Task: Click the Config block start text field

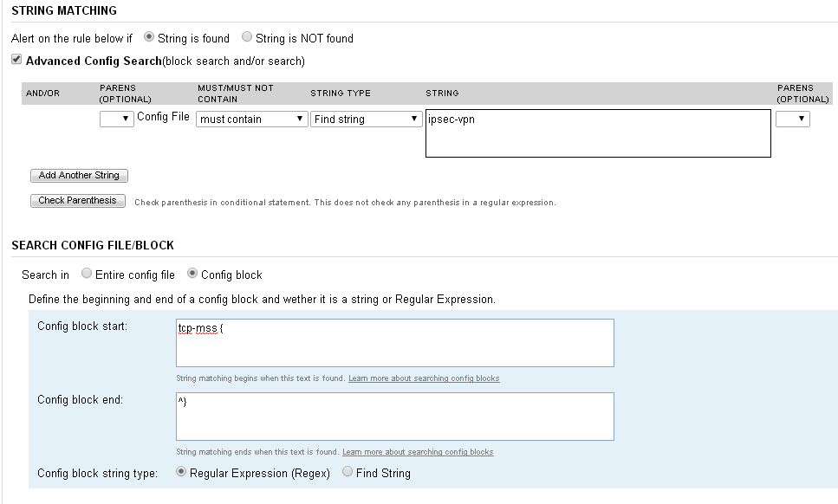Action: pos(394,343)
